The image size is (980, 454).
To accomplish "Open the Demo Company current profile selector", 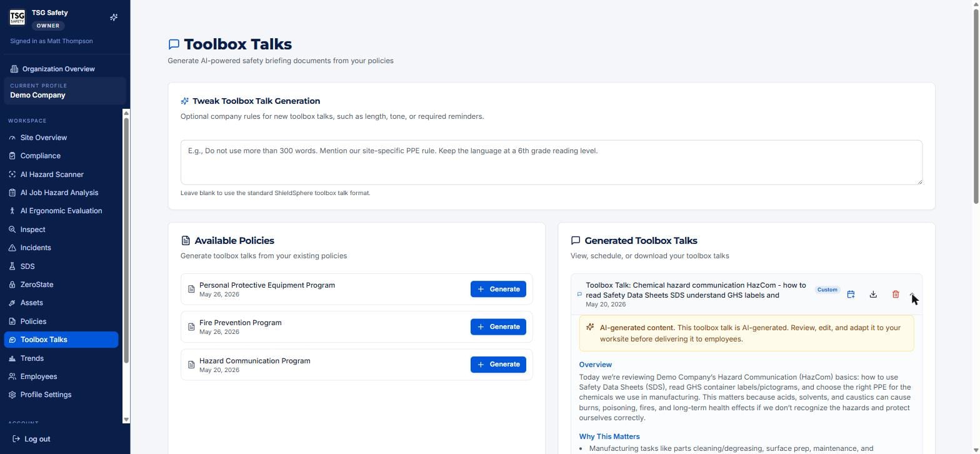I will [x=65, y=91].
